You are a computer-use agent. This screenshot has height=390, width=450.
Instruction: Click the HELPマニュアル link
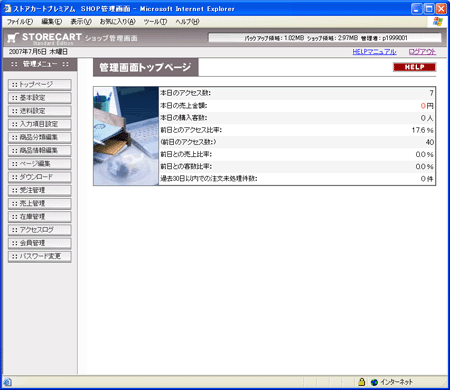click(x=374, y=52)
